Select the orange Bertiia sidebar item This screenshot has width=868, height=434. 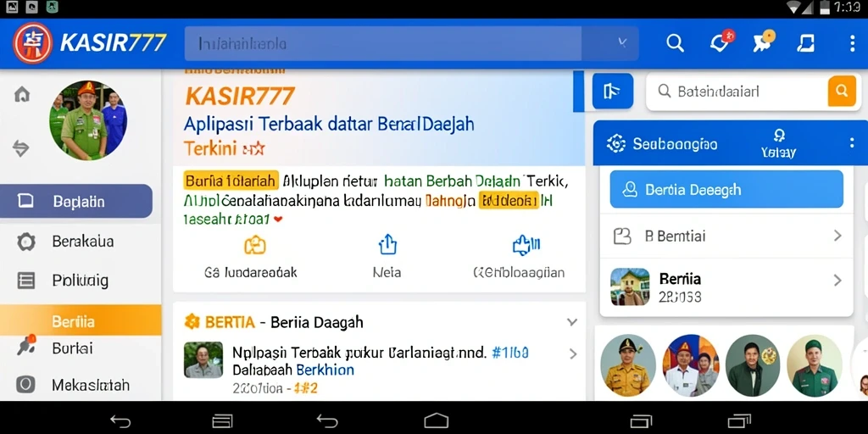[x=81, y=320]
